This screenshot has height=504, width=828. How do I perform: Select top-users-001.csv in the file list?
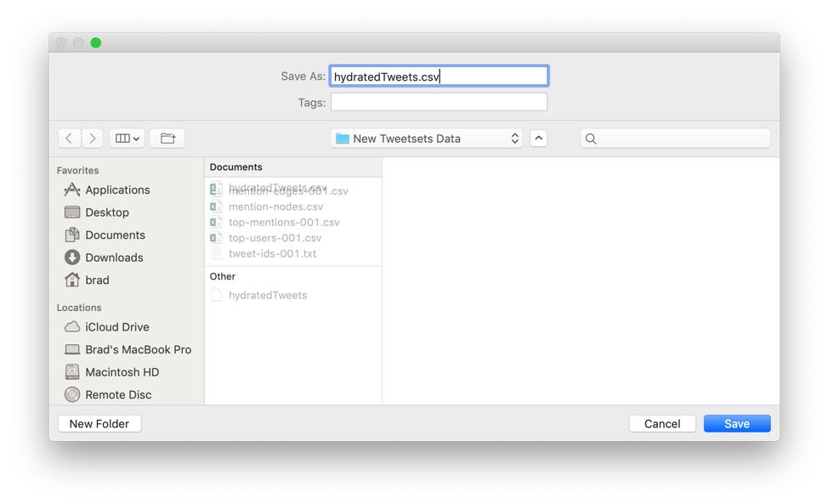pyautogui.click(x=275, y=237)
